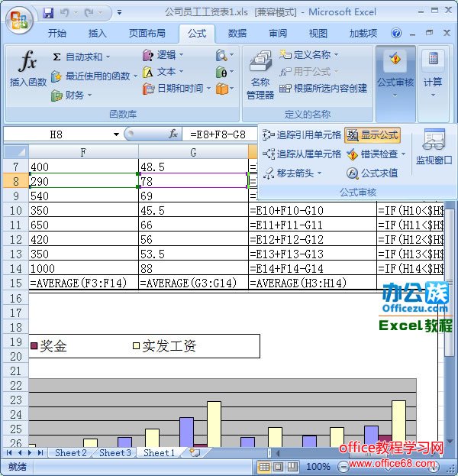Viewport: 458px width, 476px height.
Task: Open Text (文本) functions
Action: point(163,72)
